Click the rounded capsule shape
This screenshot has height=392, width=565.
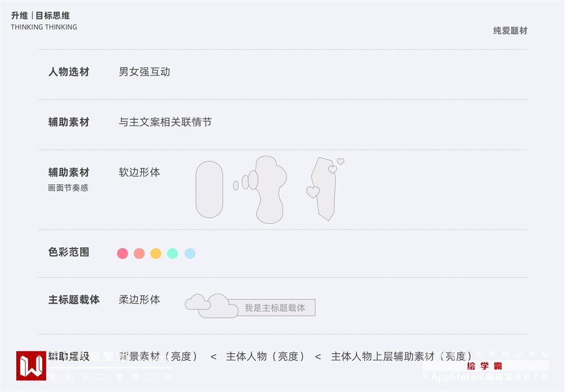pos(209,190)
